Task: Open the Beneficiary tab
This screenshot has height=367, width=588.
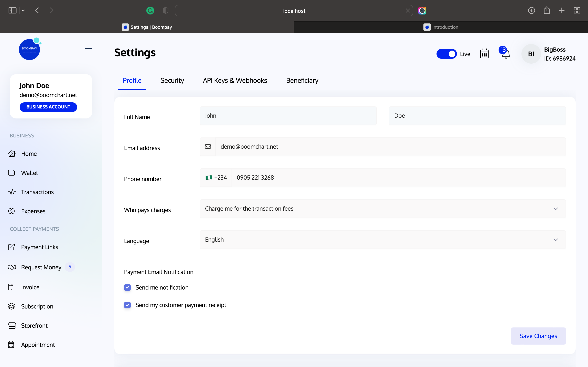Action: tap(302, 80)
